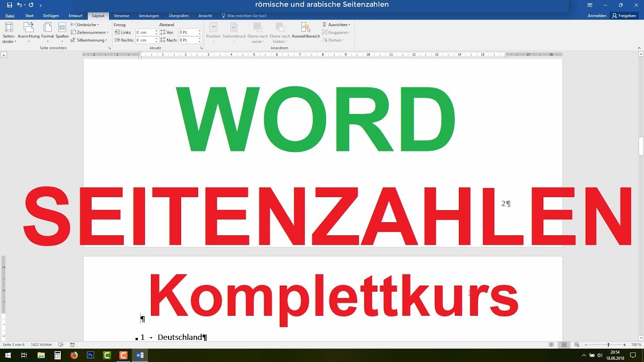The width and height of the screenshot is (644, 362).
Task: Undo the last action
Action: [x=19, y=5]
